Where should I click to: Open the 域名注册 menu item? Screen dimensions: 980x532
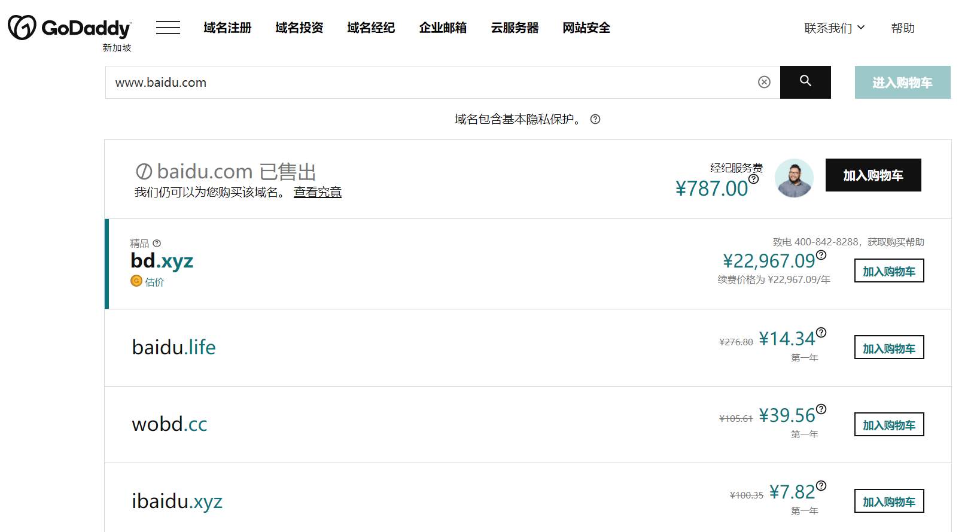(x=227, y=28)
